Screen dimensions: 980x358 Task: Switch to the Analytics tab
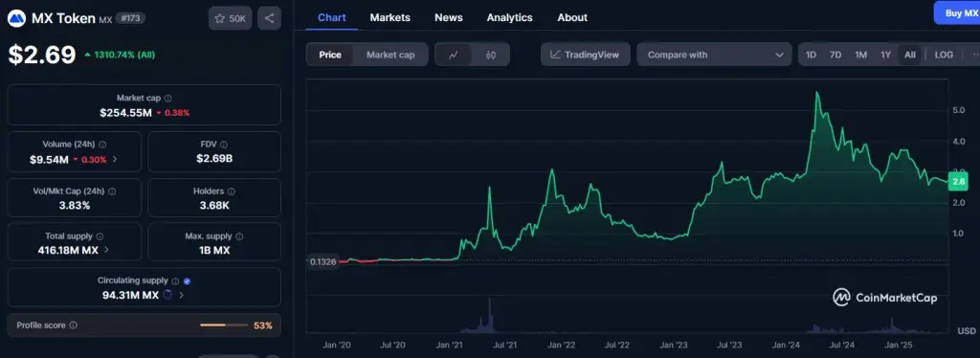[x=509, y=17]
